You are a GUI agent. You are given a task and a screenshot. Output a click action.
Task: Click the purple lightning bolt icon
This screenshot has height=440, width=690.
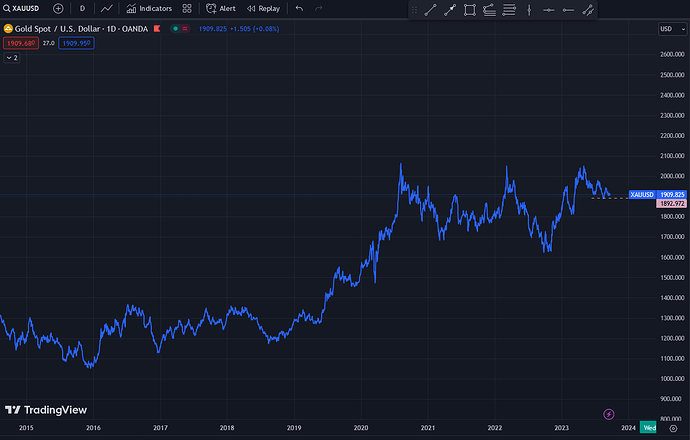click(x=609, y=414)
